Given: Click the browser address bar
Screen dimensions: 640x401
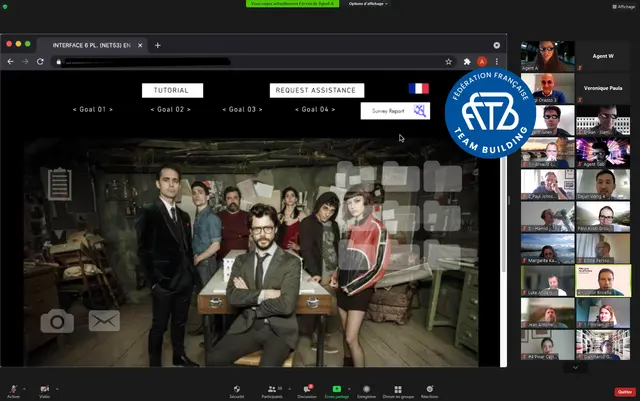Looking at the screenshot, I should tap(253, 62).
